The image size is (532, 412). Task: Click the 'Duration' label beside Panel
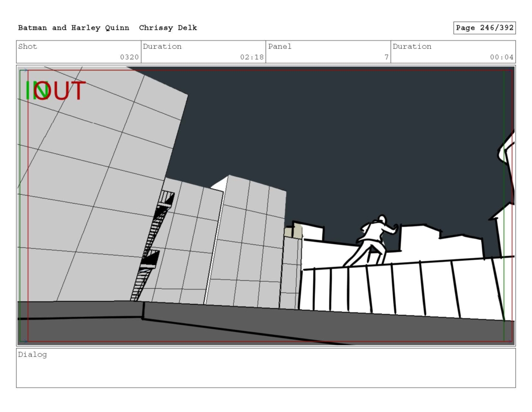click(412, 46)
